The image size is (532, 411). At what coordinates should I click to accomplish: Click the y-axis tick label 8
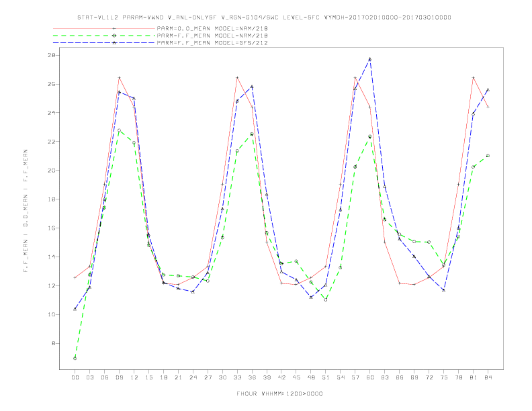coord(54,343)
